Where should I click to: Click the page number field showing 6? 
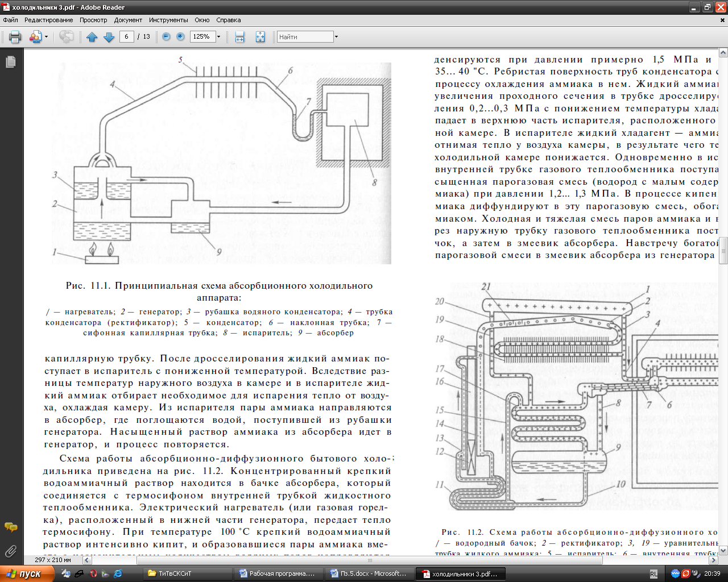pyautogui.click(x=126, y=36)
